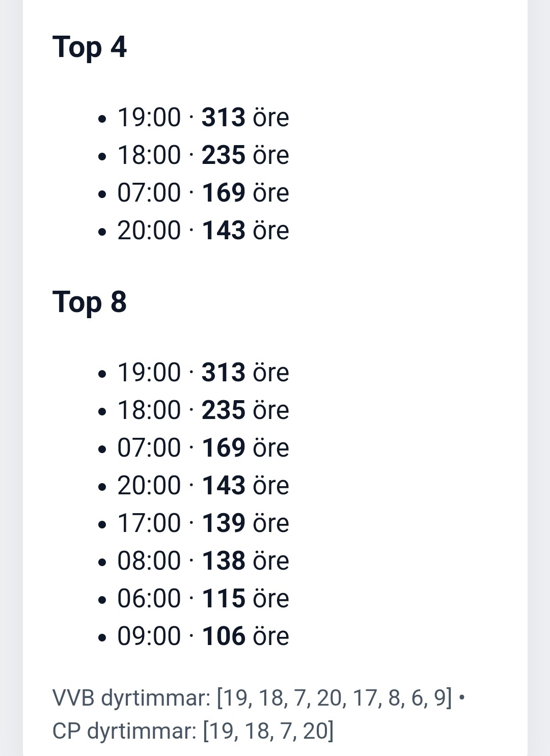
Task: Tap the 20:00 entry in Top 8 list
Action: (x=203, y=486)
